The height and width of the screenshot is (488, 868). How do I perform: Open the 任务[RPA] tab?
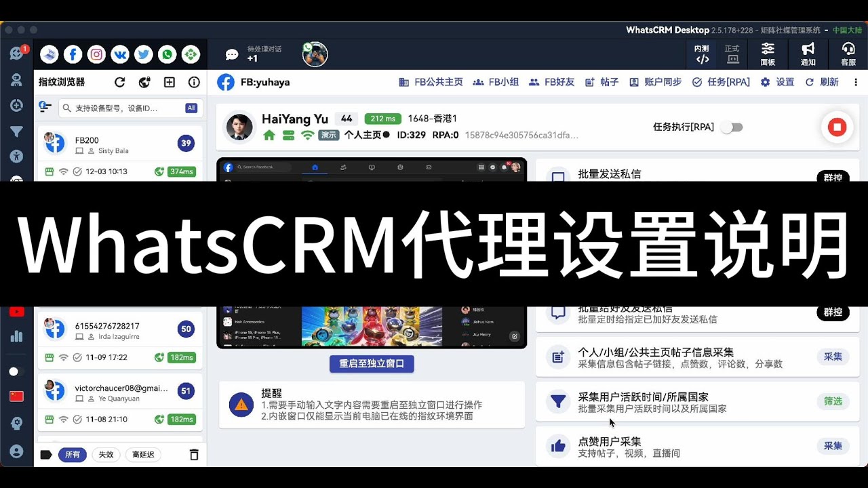(721, 82)
